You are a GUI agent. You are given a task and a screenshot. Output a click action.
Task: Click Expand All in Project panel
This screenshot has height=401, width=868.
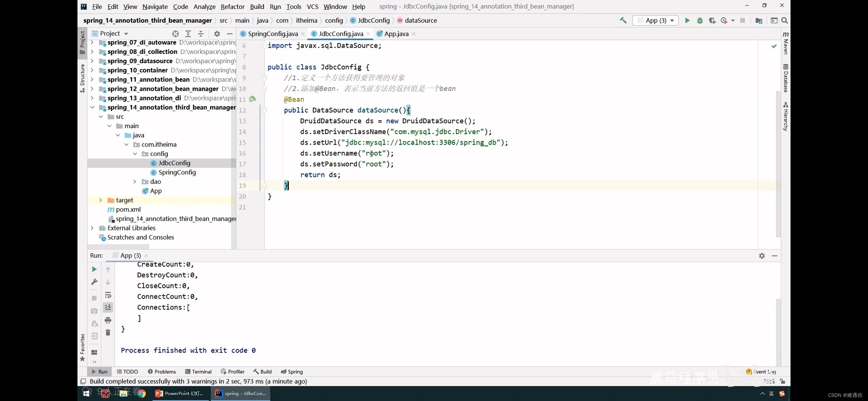188,34
